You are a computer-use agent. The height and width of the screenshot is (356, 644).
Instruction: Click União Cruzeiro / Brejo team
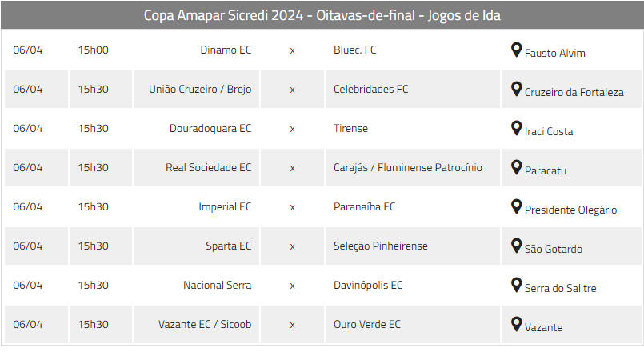click(x=200, y=89)
